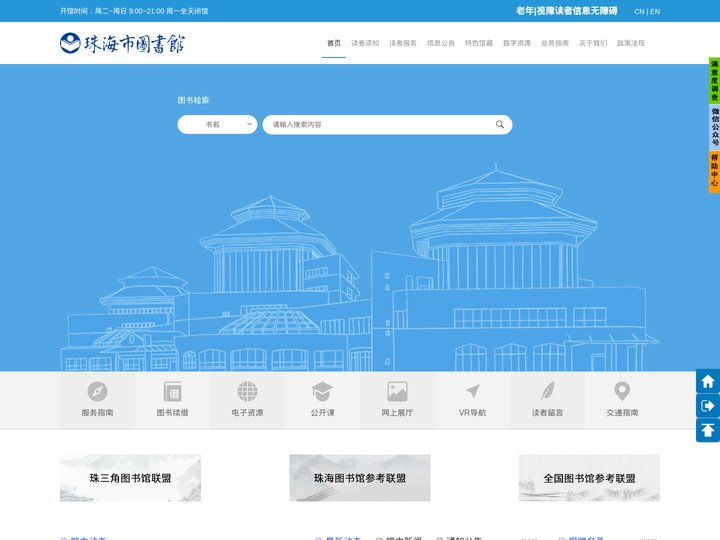Switch language to CN
The height and width of the screenshot is (540, 720).
pos(639,11)
